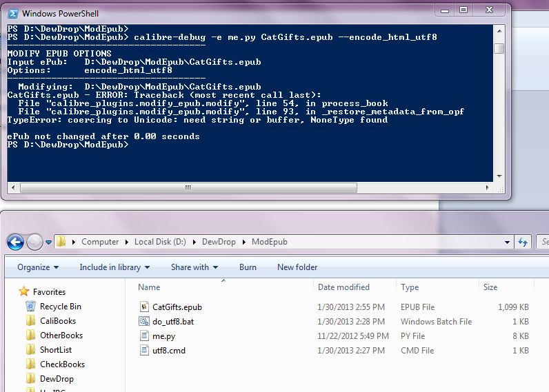Click the 11/22/2012 5:49 PM date cell

tap(353, 336)
